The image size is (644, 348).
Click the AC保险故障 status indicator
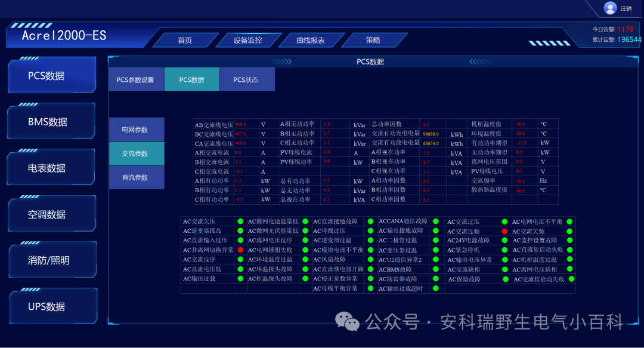click(506, 279)
